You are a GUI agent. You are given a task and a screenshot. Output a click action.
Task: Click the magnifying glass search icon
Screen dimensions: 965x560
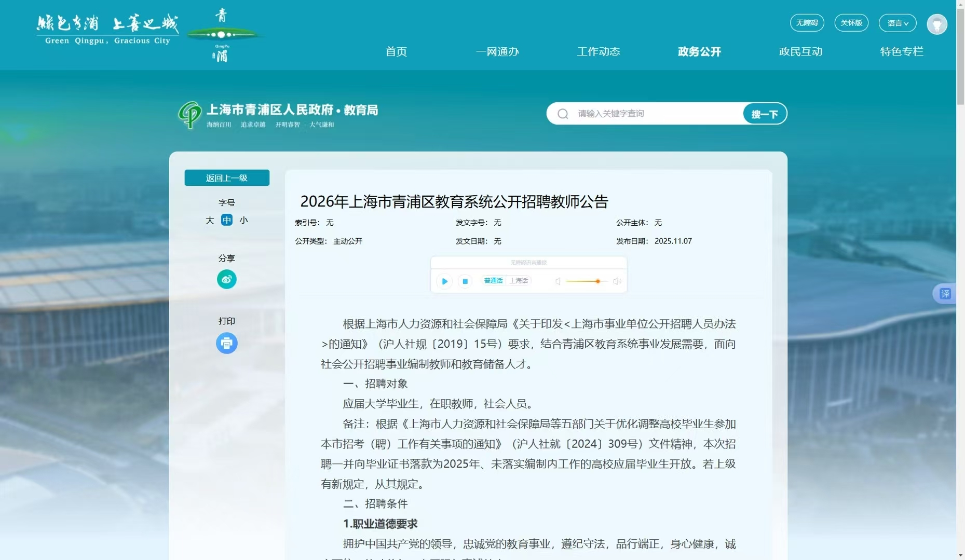coord(563,114)
